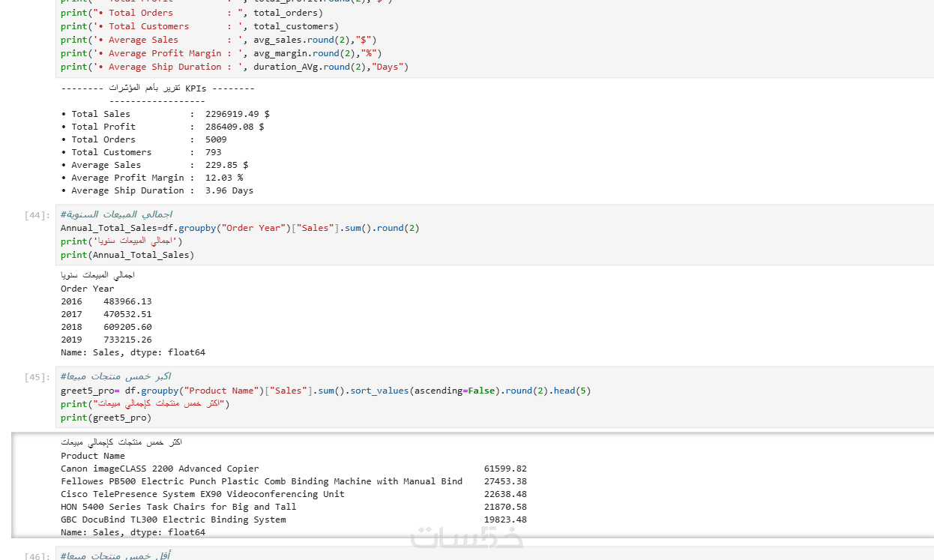This screenshot has width=934, height=560.
Task: Click the Arabic comment in cell 46
Action: tap(116, 556)
